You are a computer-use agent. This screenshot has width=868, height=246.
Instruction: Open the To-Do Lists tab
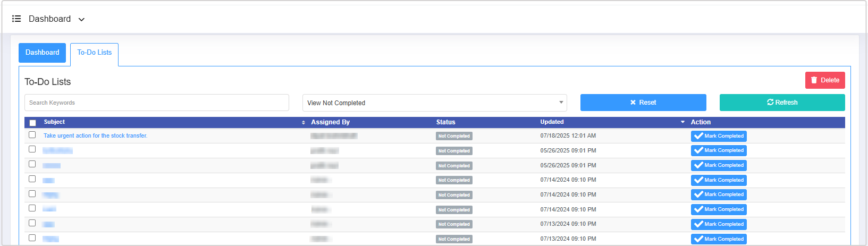coord(94,53)
